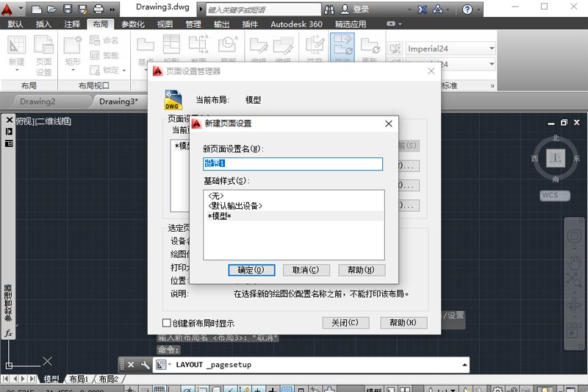Viewport: 588px width, 392px height.
Task: Expand the 锁定 dropdown arrow
Action: (124, 71)
